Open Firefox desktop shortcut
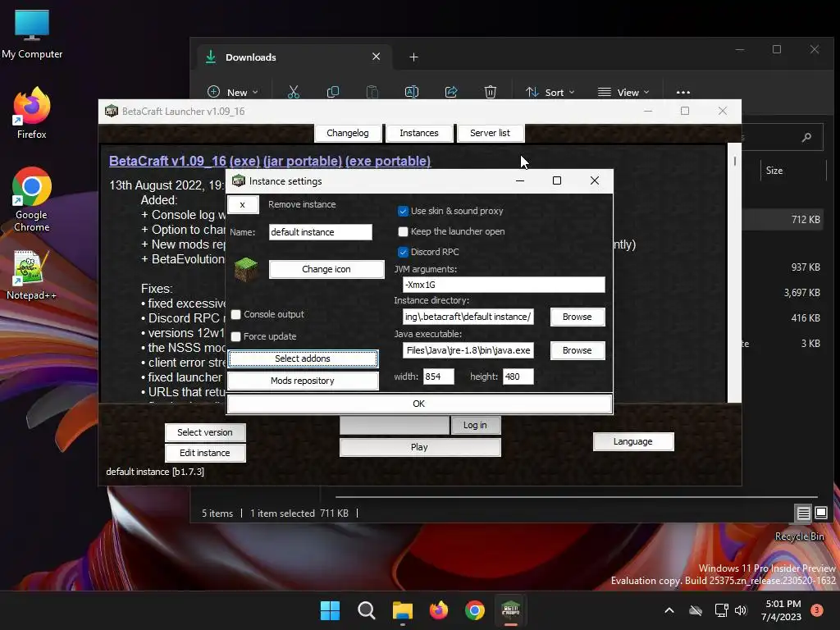 coord(32,113)
